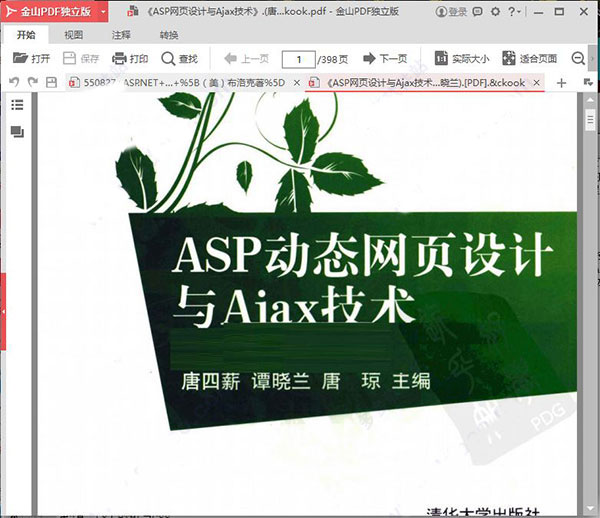The height and width of the screenshot is (518, 600).
Task: Set view to 实际大小 actual size
Action: tap(462, 59)
